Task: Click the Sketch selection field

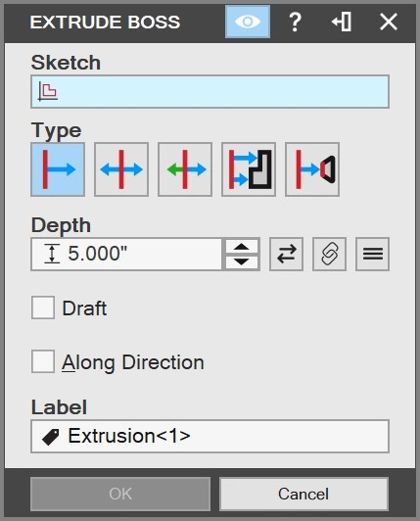Action: [210, 92]
